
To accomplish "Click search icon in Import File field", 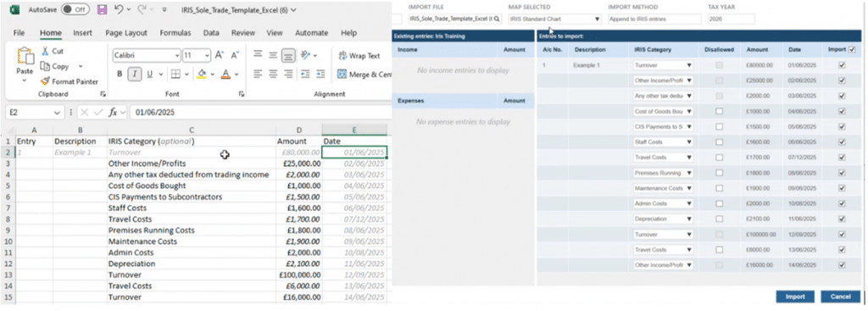I will (497, 19).
